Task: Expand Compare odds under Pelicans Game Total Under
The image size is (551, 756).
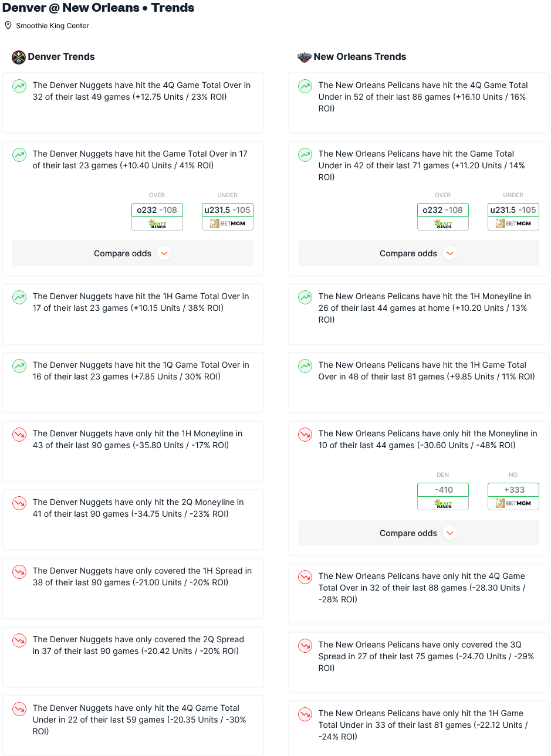Action: [418, 253]
